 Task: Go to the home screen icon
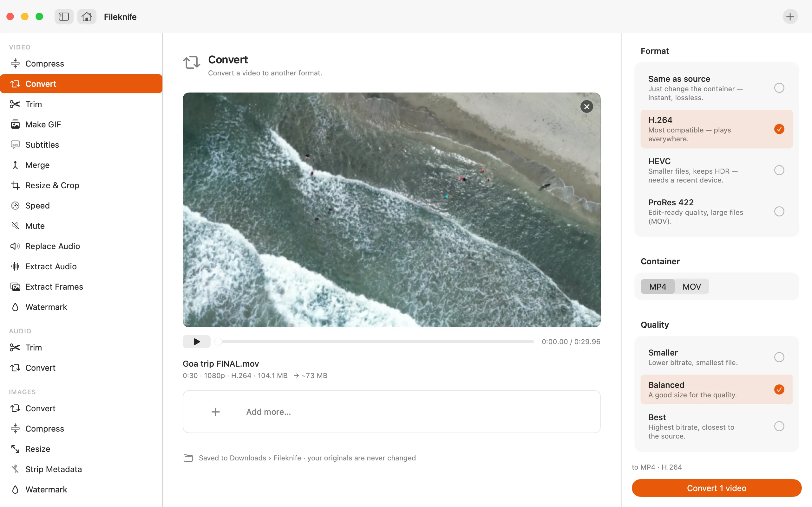click(87, 16)
